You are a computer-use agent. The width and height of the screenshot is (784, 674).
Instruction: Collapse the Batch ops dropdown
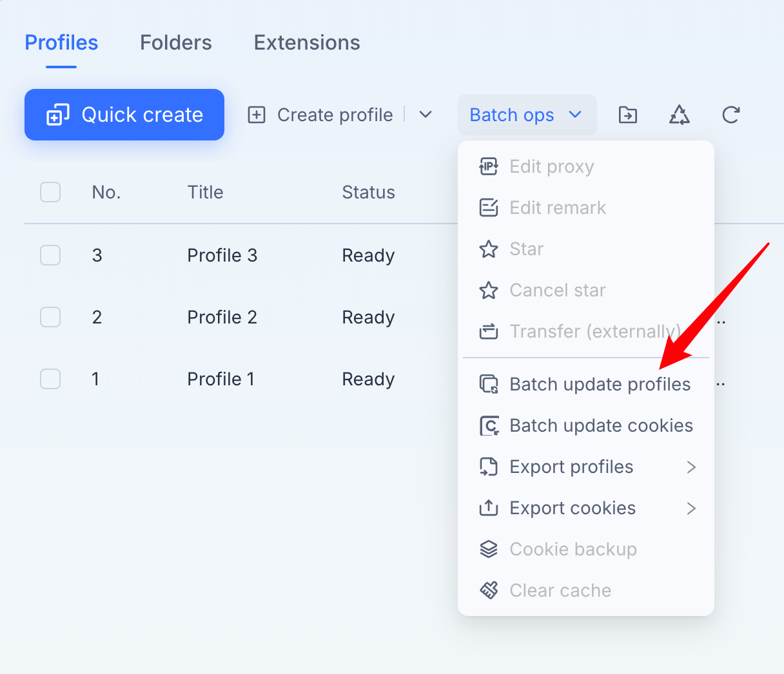(x=527, y=115)
